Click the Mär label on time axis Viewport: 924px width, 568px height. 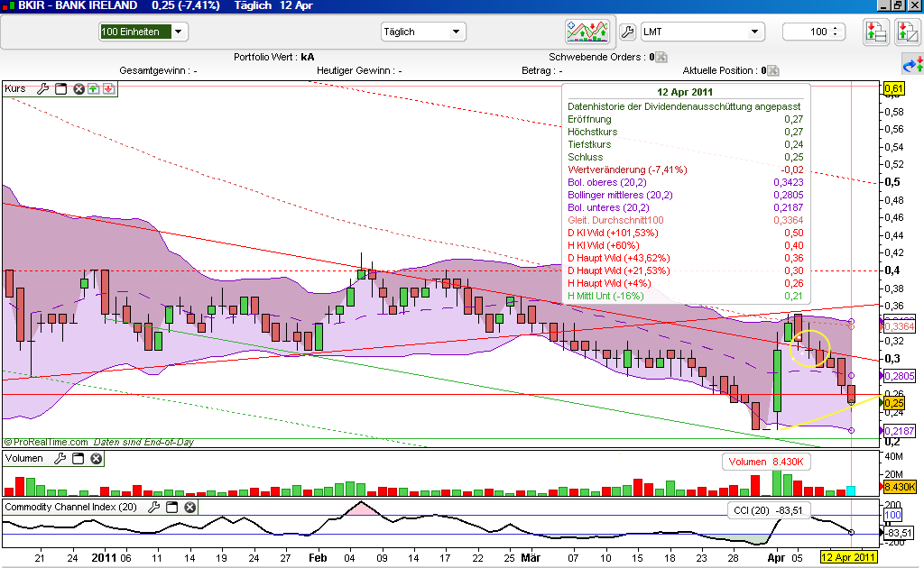(531, 557)
